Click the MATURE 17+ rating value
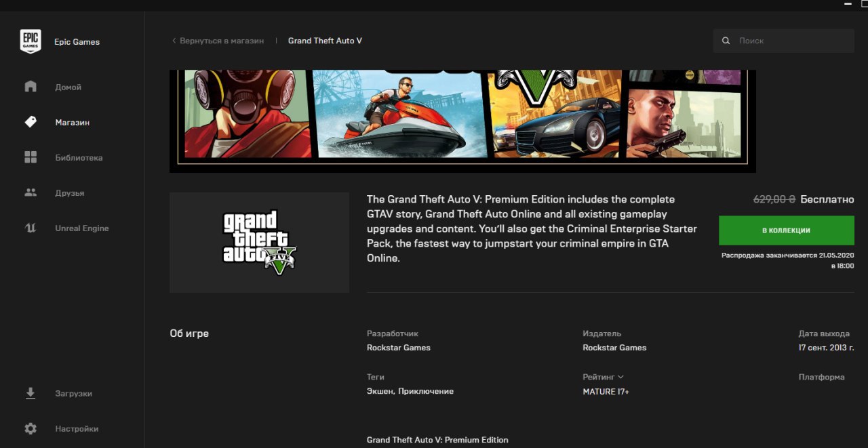 (x=606, y=392)
